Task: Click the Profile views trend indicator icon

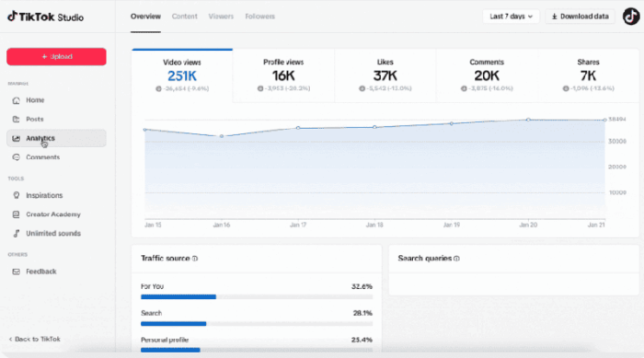Action: coord(260,88)
